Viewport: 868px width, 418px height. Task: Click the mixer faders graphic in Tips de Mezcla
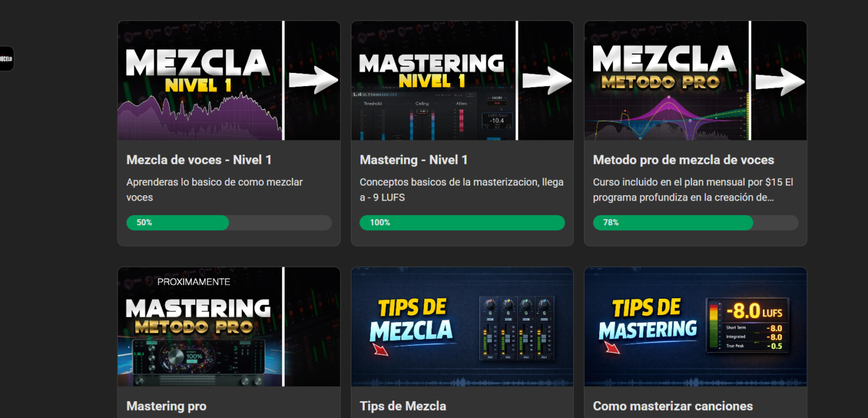pos(517,328)
